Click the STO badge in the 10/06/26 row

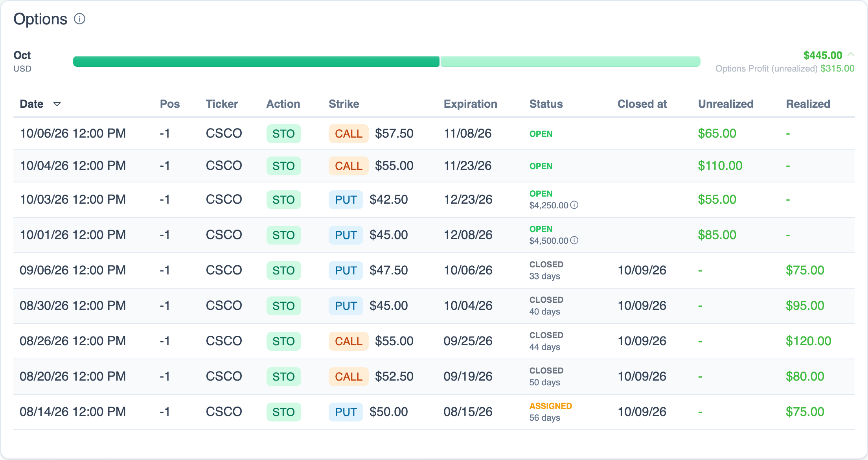tap(283, 134)
